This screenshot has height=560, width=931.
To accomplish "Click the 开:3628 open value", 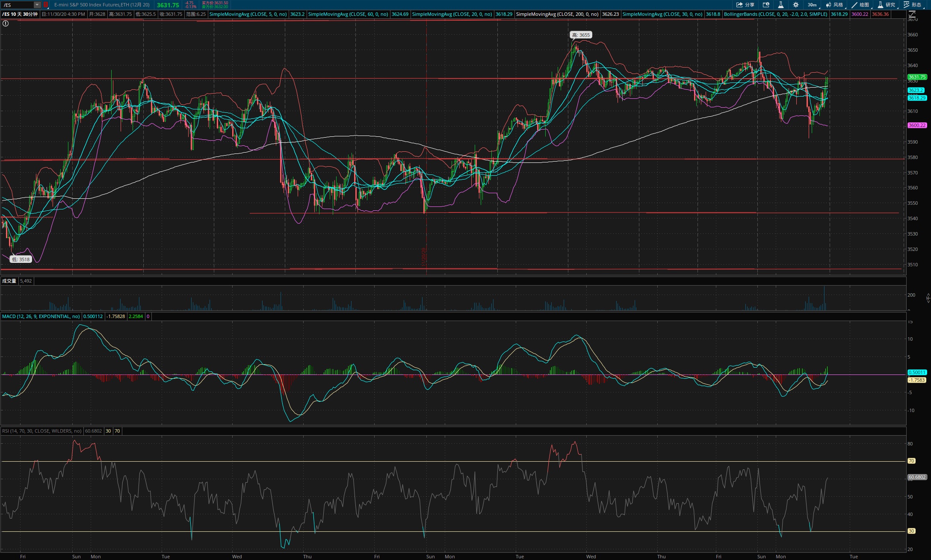I will 97,14.
